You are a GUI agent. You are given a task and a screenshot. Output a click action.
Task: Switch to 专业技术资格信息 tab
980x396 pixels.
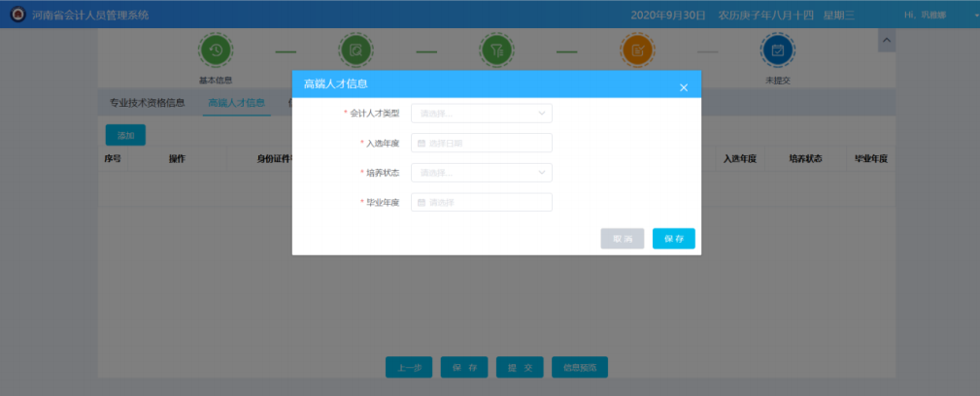click(147, 102)
